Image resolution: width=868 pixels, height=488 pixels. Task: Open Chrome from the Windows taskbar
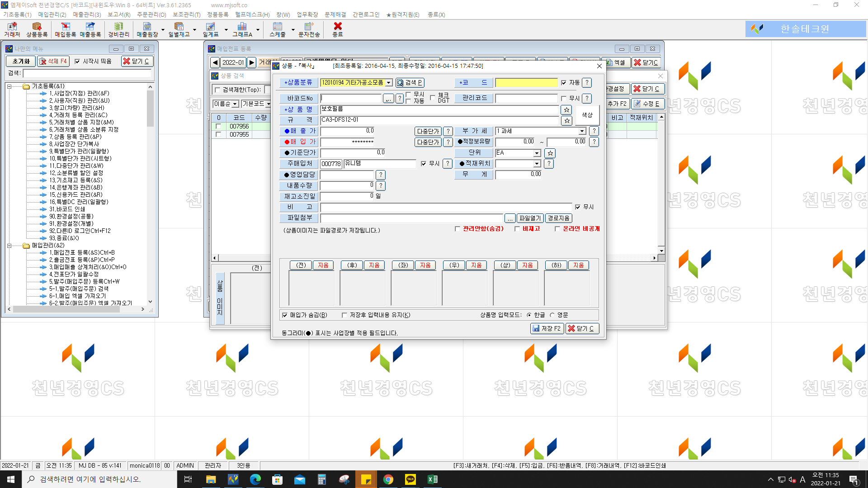[388, 479]
